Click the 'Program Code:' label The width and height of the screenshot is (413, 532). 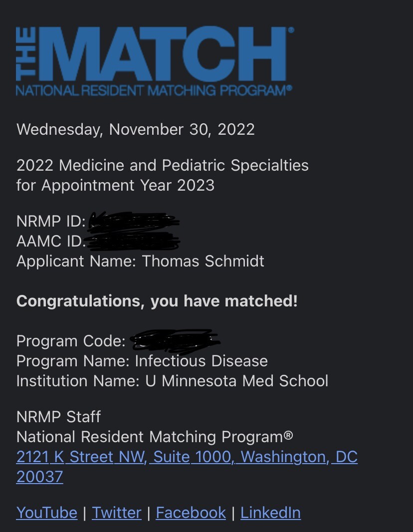(x=71, y=341)
